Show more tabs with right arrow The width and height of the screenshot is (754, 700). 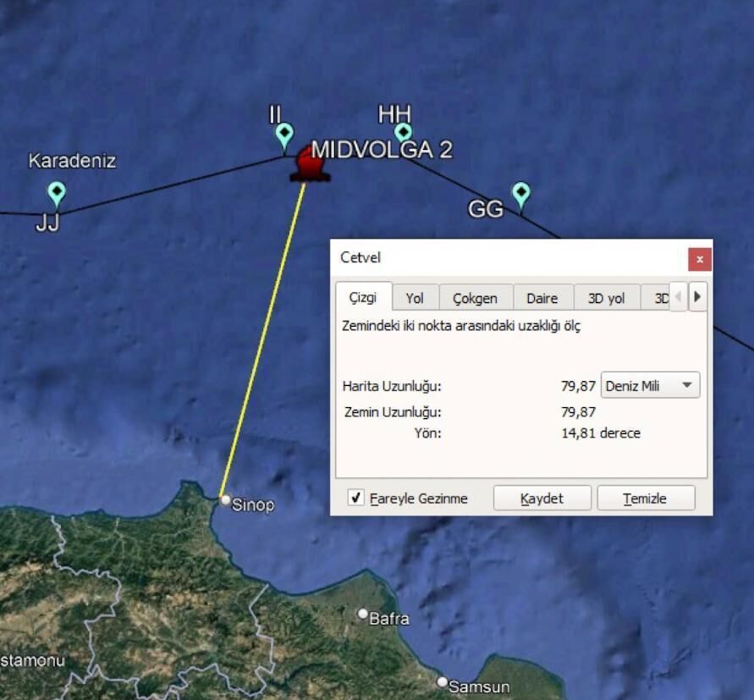click(x=698, y=297)
